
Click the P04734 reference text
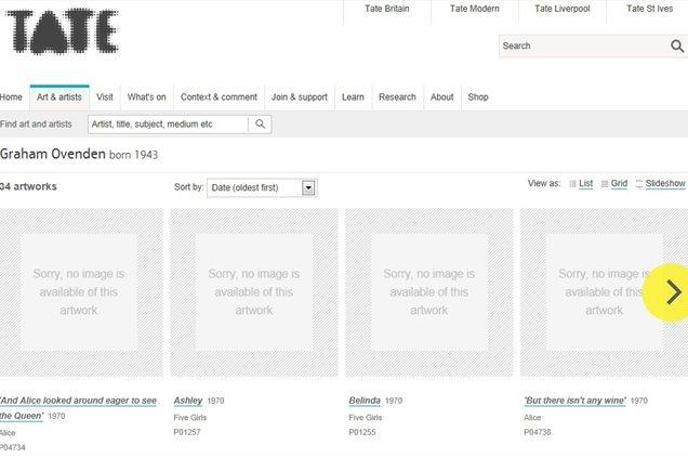pyautogui.click(x=13, y=447)
